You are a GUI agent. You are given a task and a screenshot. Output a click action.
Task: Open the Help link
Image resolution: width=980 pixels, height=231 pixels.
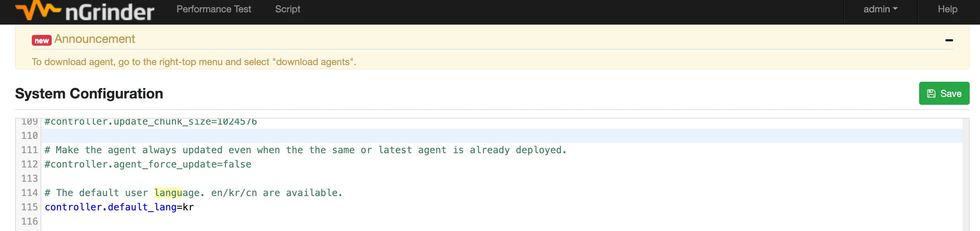click(x=947, y=9)
